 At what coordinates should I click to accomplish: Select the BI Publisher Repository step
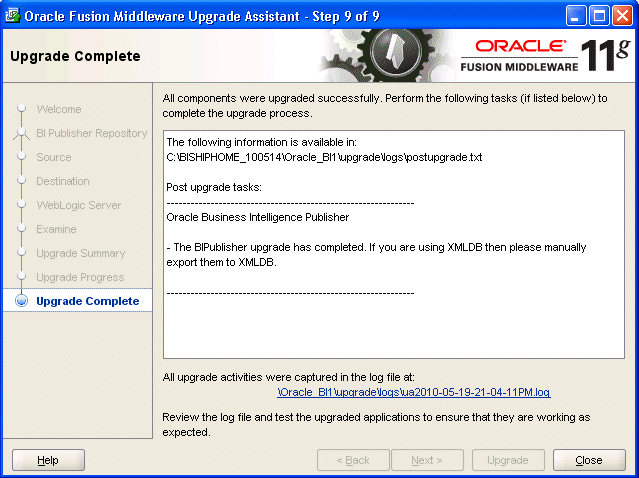coord(92,133)
